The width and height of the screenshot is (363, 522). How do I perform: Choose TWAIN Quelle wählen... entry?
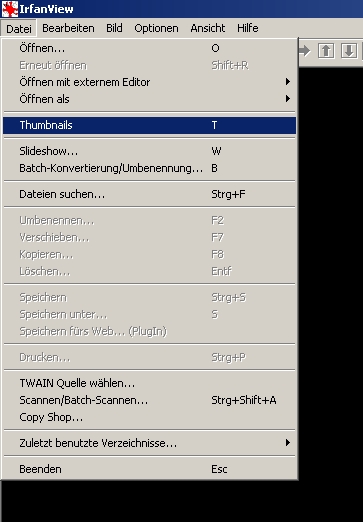click(149, 383)
